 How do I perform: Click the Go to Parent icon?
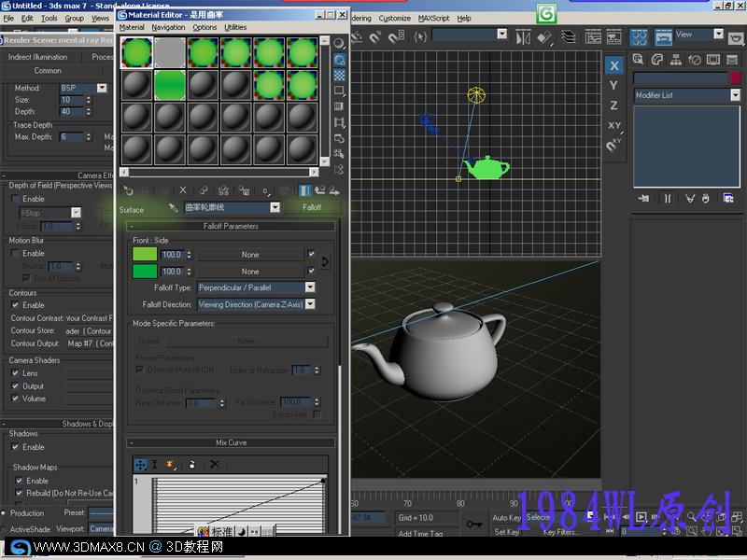tap(320, 190)
